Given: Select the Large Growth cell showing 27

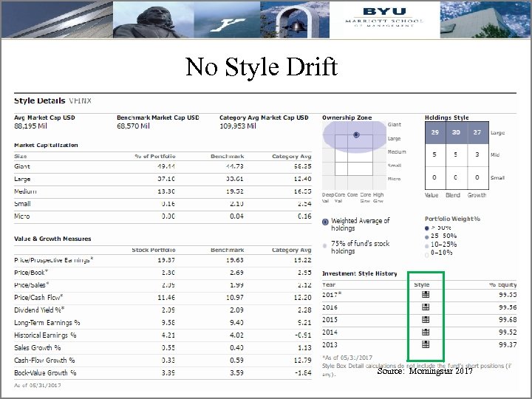Looking at the screenshot, I should 478,133.
